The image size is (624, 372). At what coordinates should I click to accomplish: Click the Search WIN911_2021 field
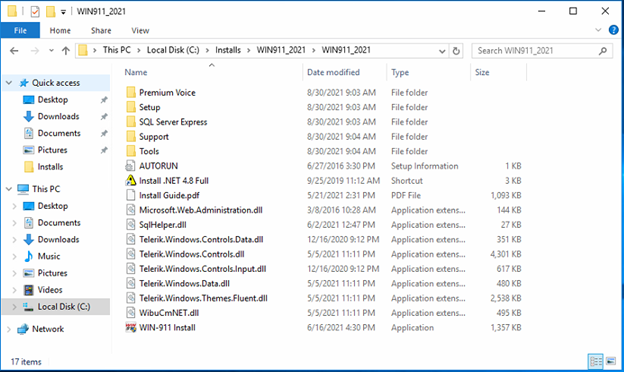tap(542, 51)
